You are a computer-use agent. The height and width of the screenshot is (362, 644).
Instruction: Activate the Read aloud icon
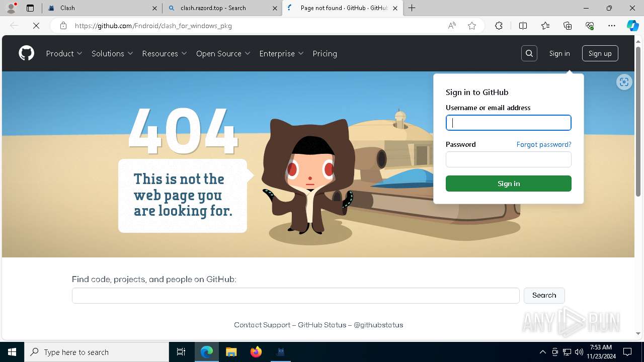point(452,26)
